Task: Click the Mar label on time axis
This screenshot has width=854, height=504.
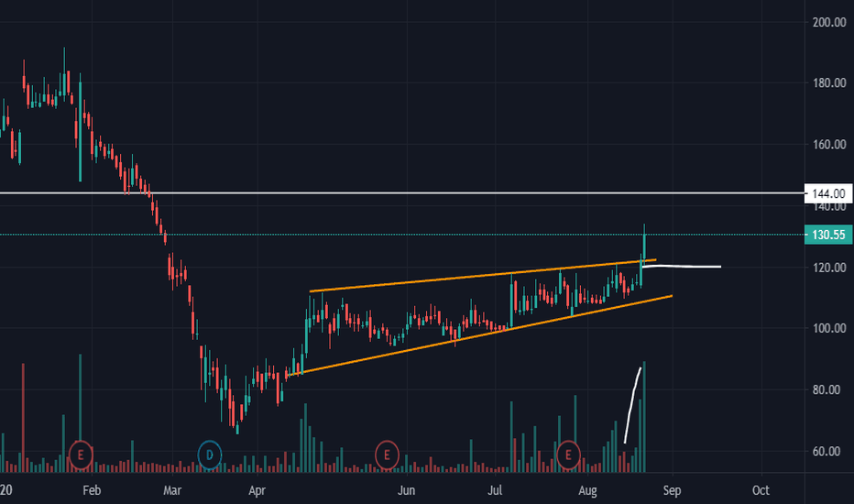Action: point(172,490)
